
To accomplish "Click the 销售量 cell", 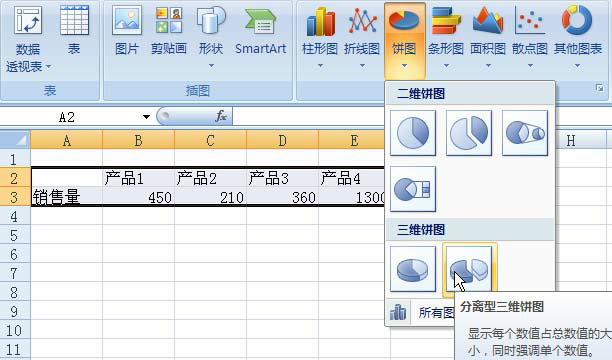I will click(67, 196).
